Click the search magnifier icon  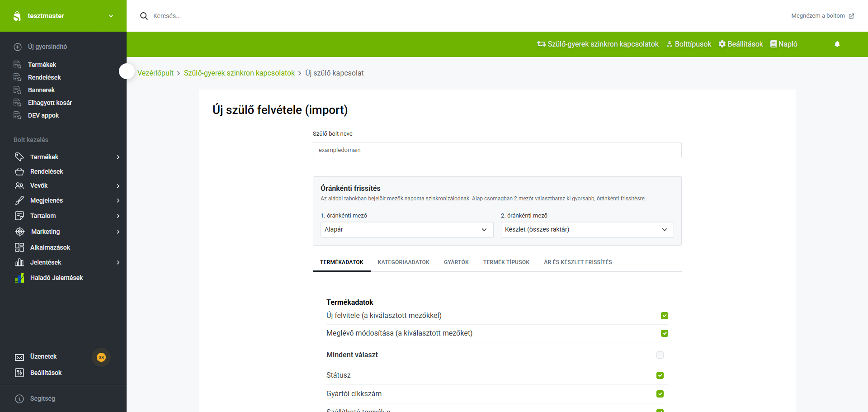point(144,16)
